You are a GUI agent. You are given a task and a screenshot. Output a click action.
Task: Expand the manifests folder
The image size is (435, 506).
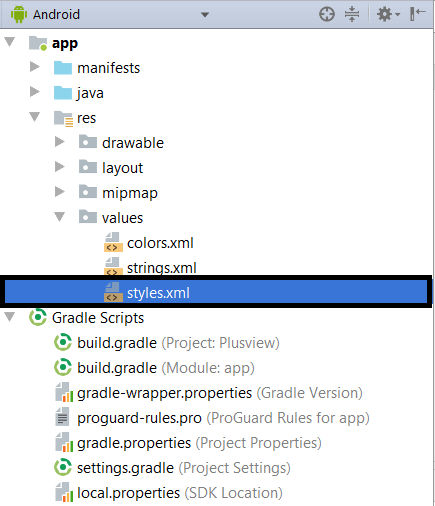coord(35,67)
